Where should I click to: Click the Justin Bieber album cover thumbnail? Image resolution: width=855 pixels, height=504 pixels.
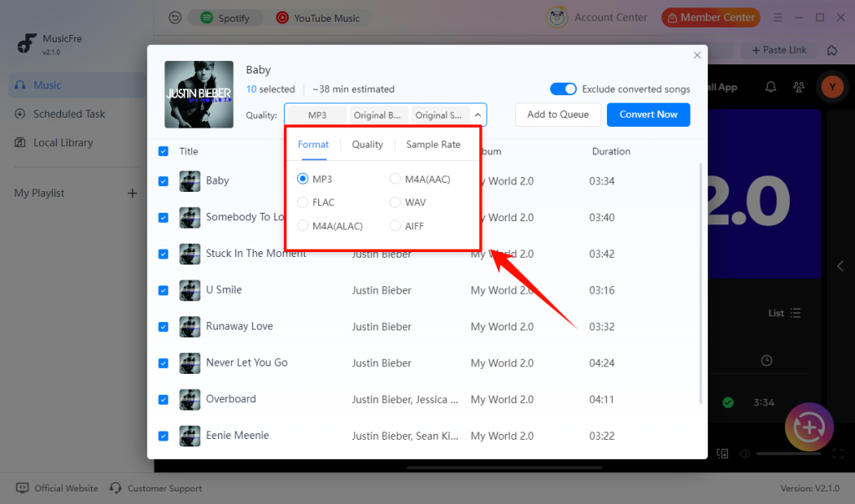coord(199,94)
